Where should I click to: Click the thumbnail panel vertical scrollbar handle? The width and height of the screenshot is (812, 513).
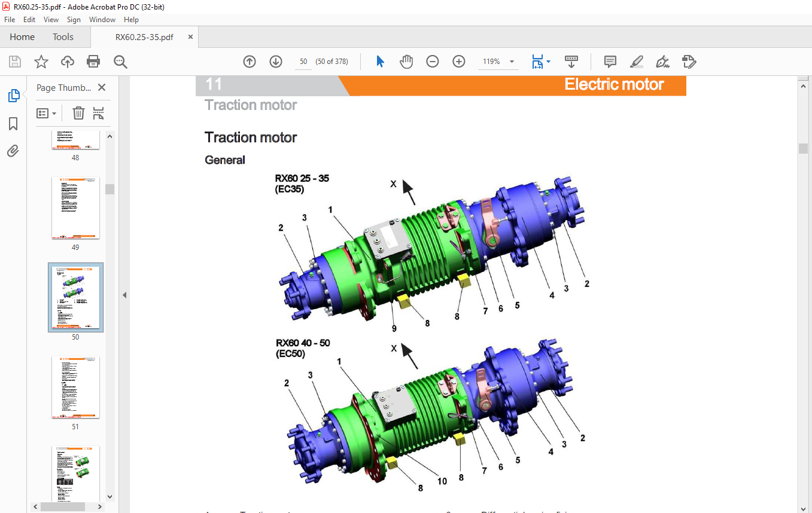tap(110, 189)
